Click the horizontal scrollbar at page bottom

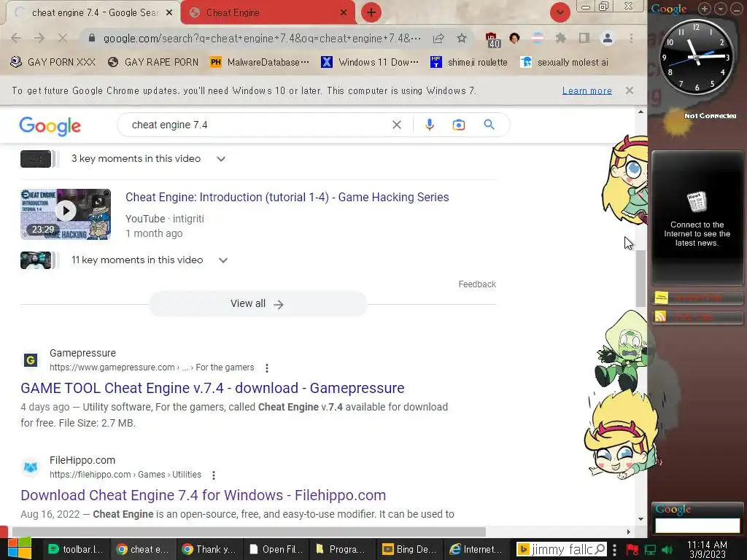coord(249,532)
